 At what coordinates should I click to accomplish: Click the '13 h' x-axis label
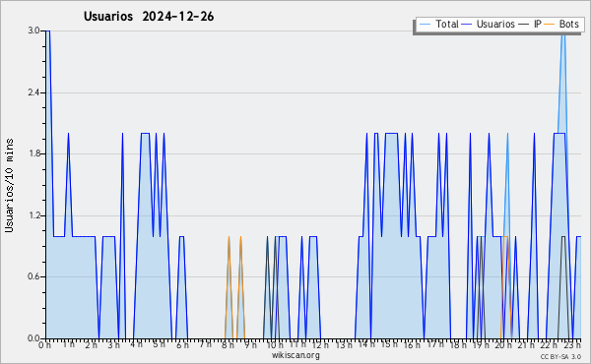click(x=344, y=344)
